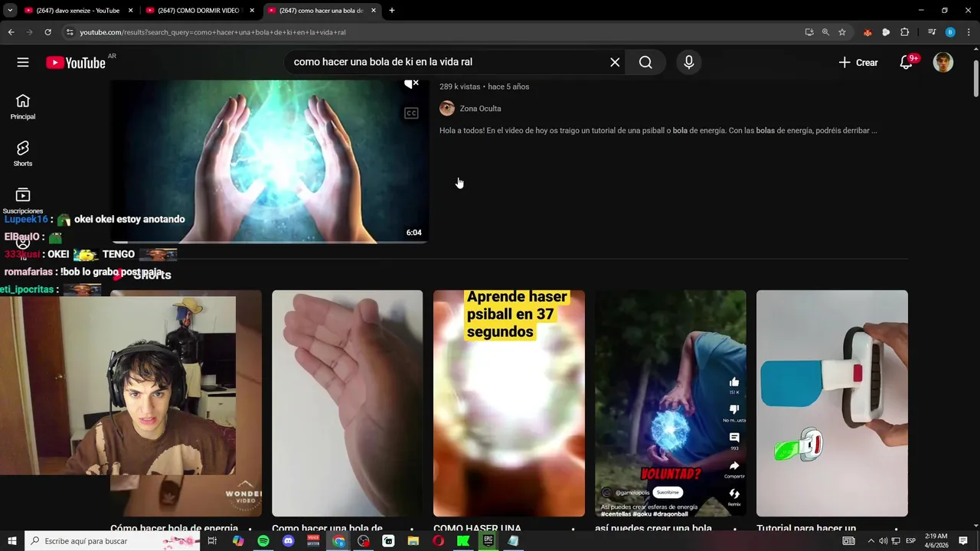This screenshot has width=980, height=551.
Task: Open Spotify from the taskbar
Action: point(263,541)
